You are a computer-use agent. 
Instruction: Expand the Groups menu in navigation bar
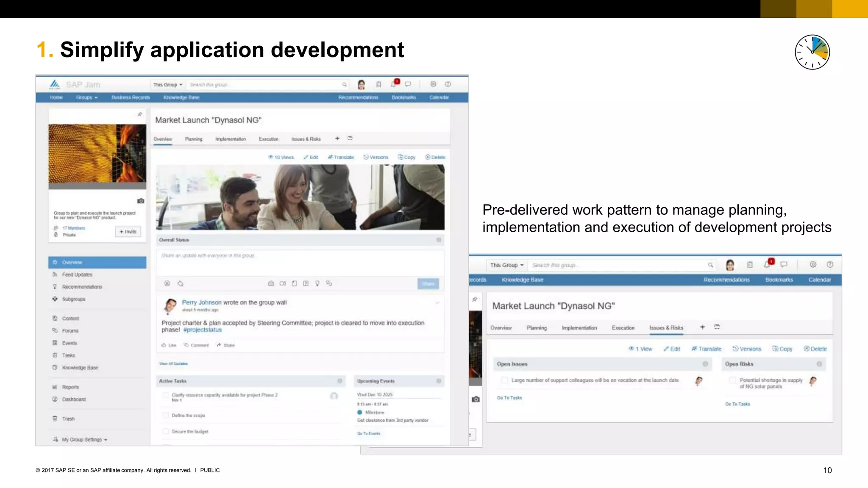[87, 97]
